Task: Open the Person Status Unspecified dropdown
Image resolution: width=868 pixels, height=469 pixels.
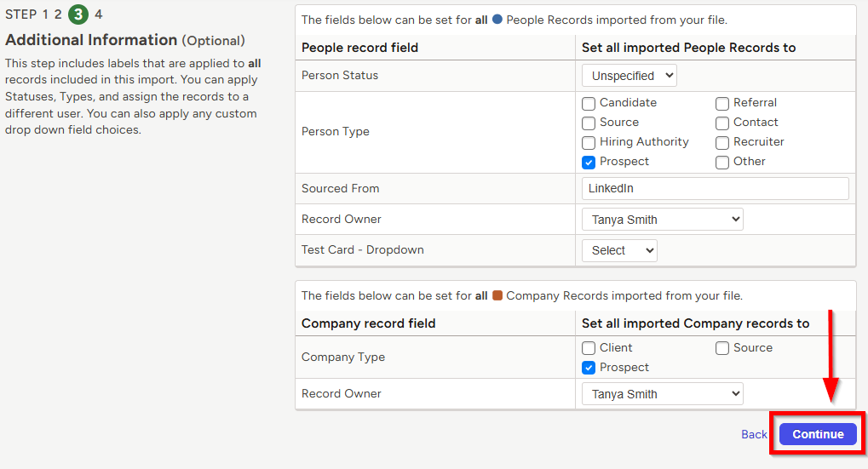Action: (629, 76)
